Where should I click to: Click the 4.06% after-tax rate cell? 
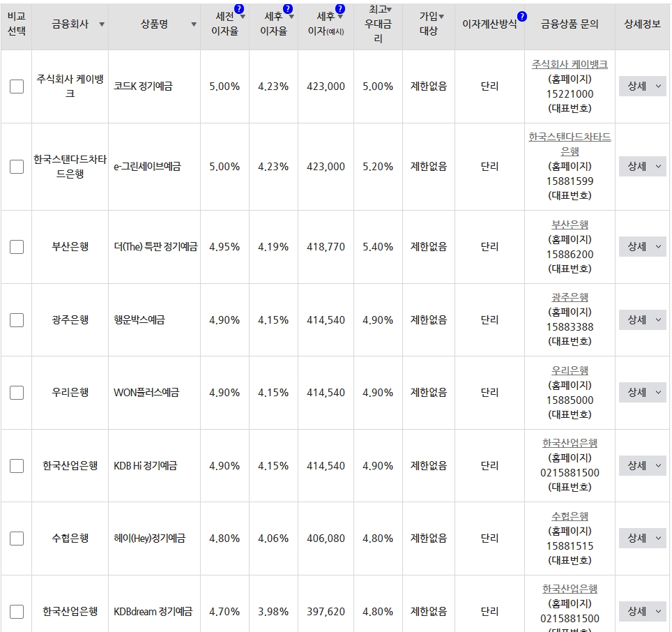click(x=273, y=539)
